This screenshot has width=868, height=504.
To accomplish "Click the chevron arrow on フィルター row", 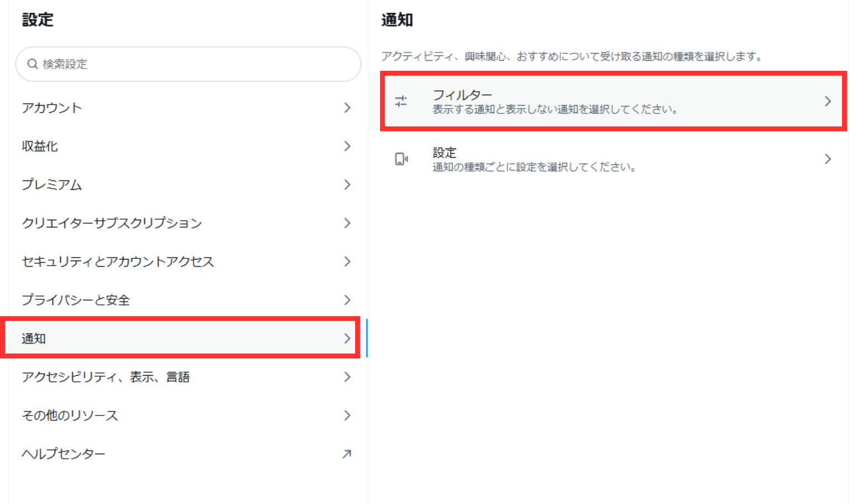I will tap(828, 101).
